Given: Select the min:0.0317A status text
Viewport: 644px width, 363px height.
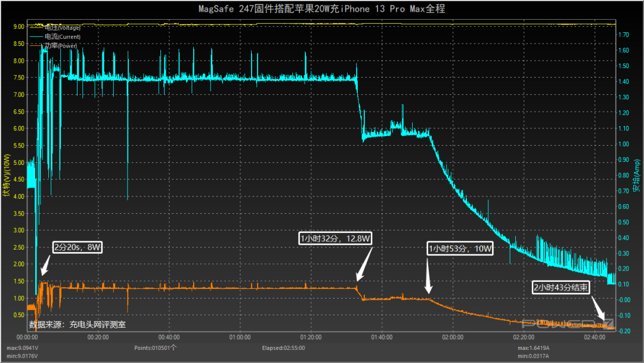Looking at the screenshot, I should click(533, 356).
